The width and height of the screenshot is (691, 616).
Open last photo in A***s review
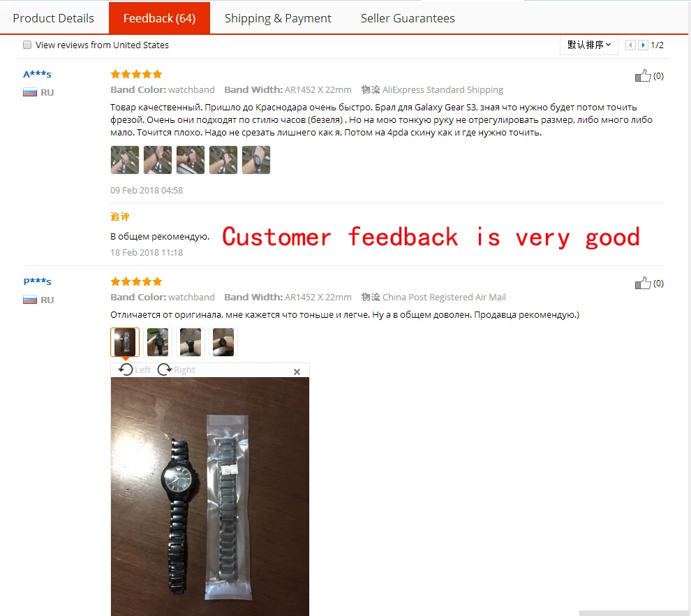[256, 160]
